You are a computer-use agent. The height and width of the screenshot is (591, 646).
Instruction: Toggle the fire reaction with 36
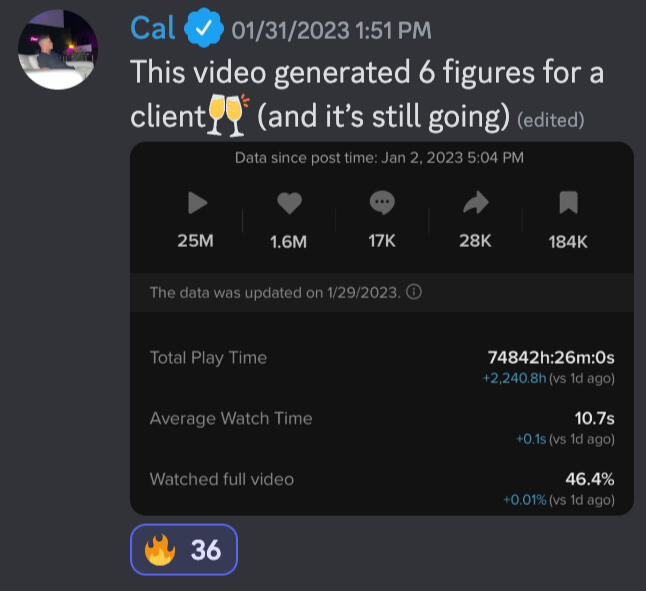click(x=184, y=549)
